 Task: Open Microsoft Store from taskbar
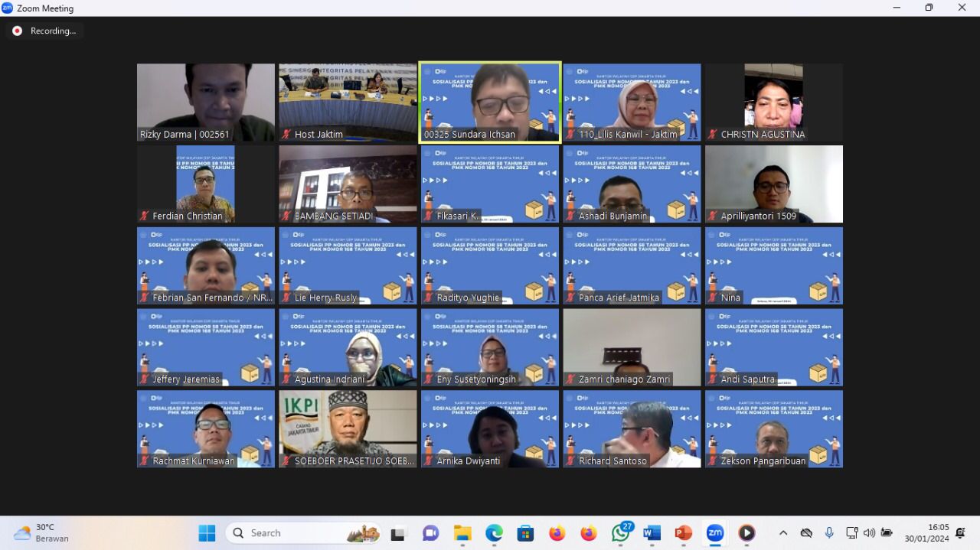(x=525, y=533)
